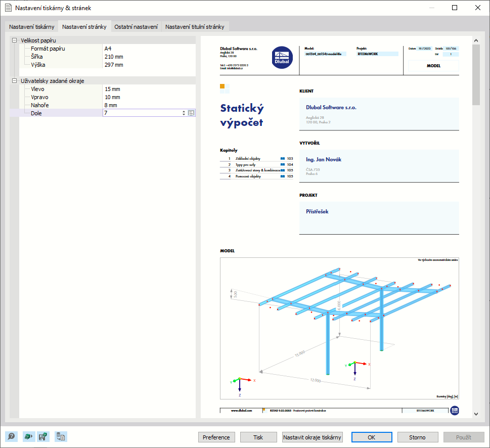490x448 pixels.
Task: Collapse the Uživatelsky zadané okraje section
Action: (14, 80)
